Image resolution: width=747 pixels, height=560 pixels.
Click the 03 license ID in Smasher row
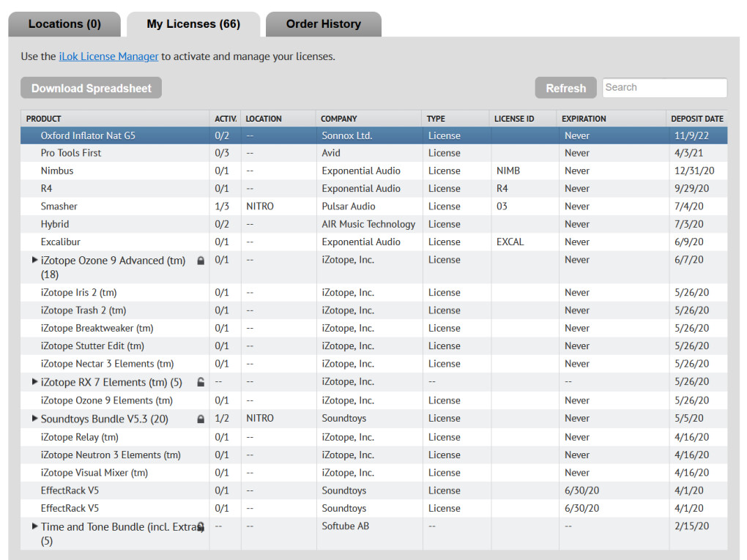tap(502, 206)
